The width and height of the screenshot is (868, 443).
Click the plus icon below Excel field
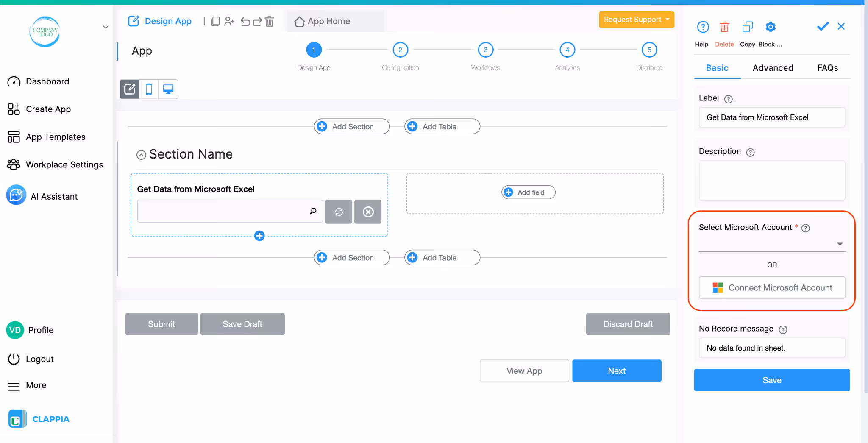click(259, 236)
